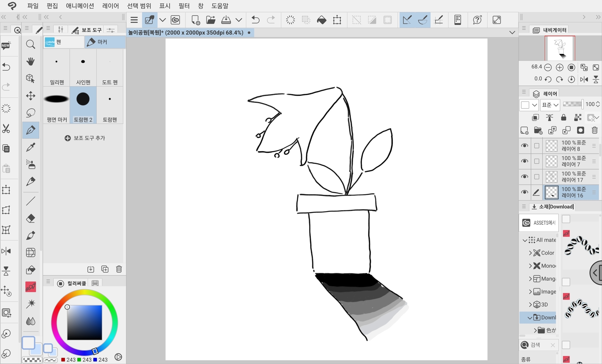602x364 pixels.
Task: Select the fill bucket tool
Action: point(31,270)
